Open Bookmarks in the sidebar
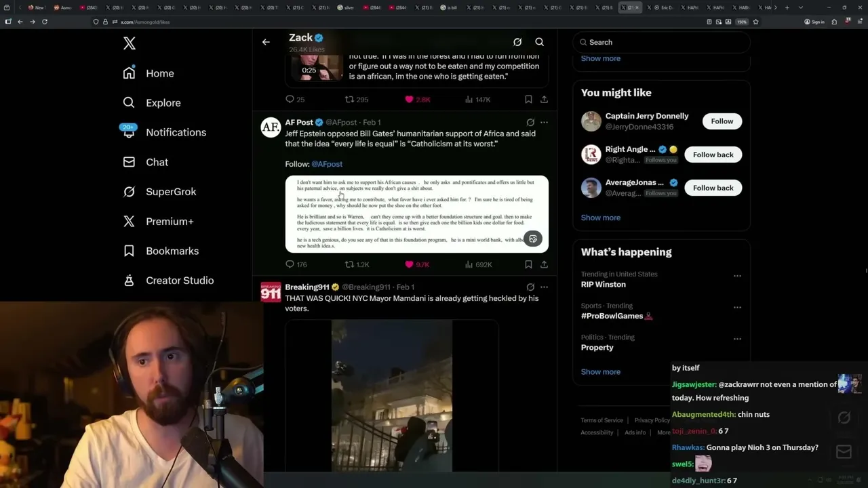The width and height of the screenshot is (868, 488). tap(161, 251)
